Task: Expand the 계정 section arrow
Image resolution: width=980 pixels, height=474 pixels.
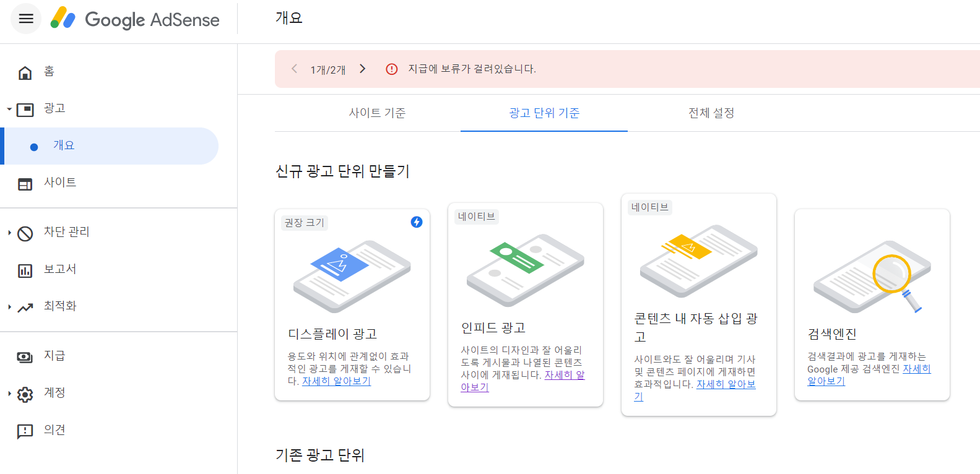Action: [x=9, y=394]
